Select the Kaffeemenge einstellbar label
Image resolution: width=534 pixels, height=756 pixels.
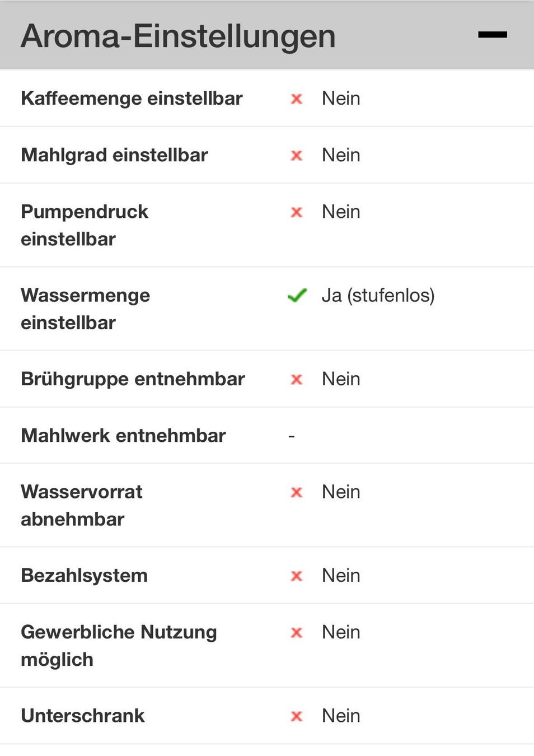click(132, 99)
